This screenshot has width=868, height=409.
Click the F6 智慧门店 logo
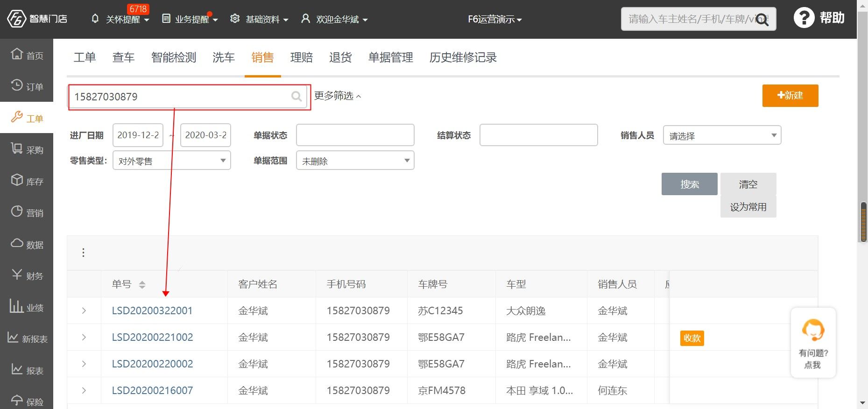[37, 19]
